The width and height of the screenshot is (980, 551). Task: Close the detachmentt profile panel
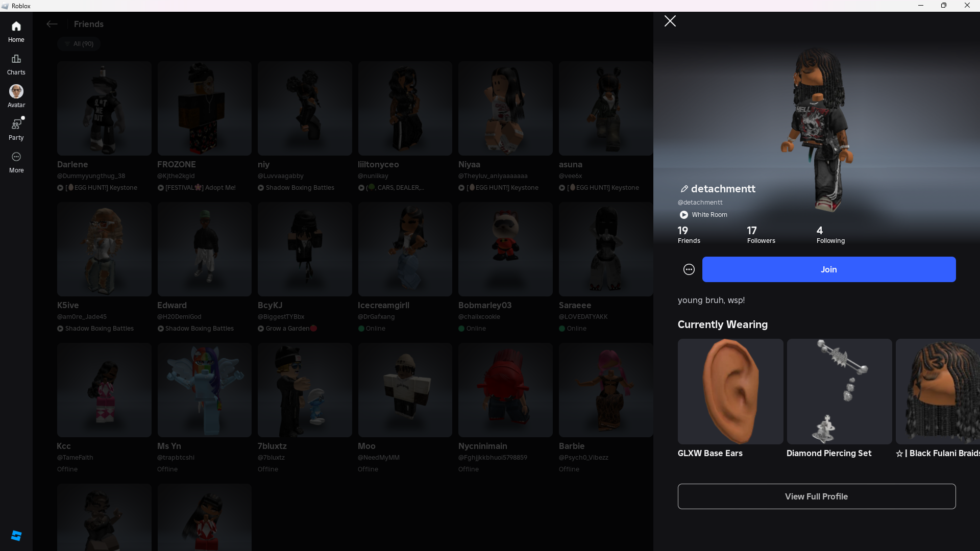(670, 21)
